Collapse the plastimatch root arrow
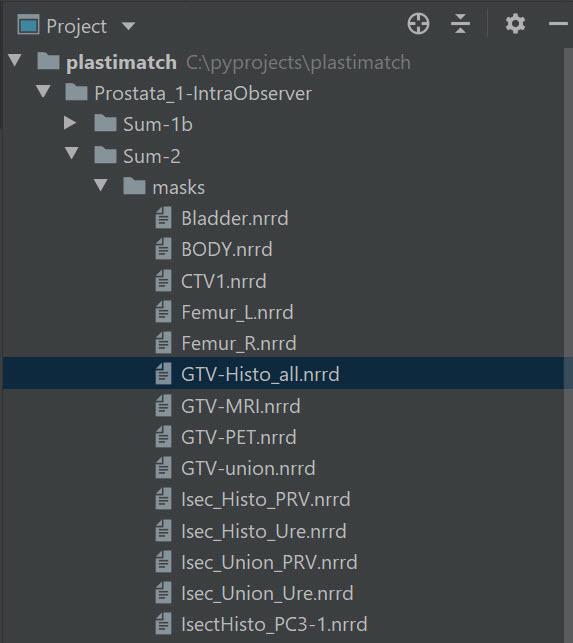This screenshot has width=573, height=643. coord(15,60)
